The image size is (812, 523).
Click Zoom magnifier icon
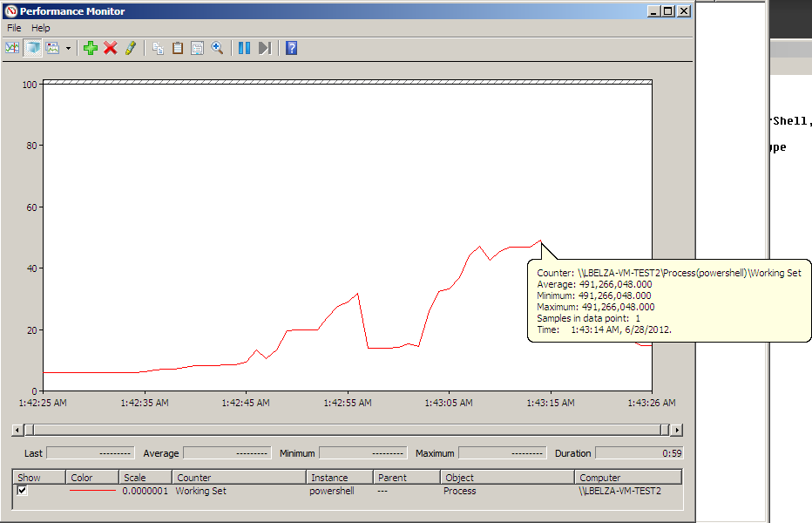[218, 48]
